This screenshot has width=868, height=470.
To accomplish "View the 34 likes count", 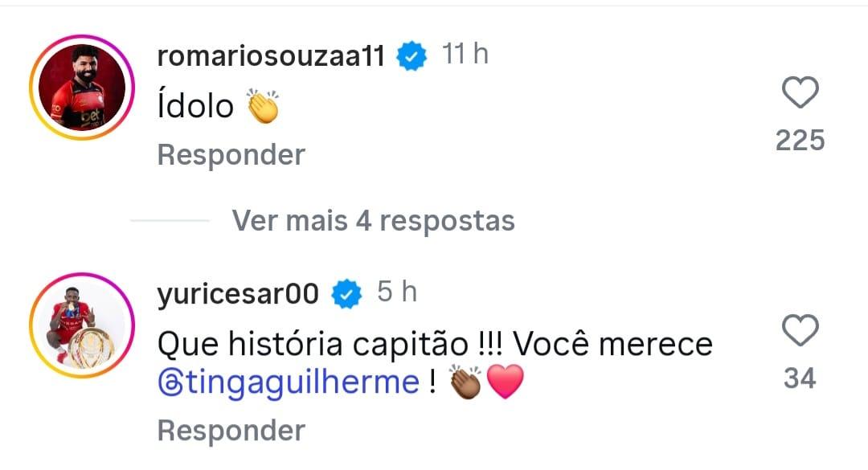I will (x=800, y=378).
